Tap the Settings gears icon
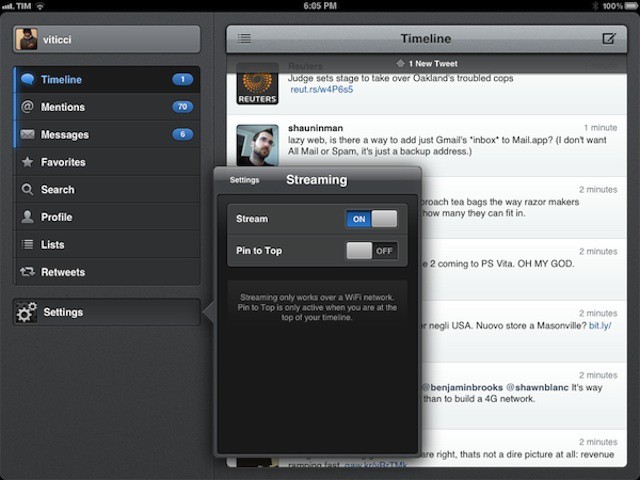This screenshot has height=480, width=640. [26, 312]
